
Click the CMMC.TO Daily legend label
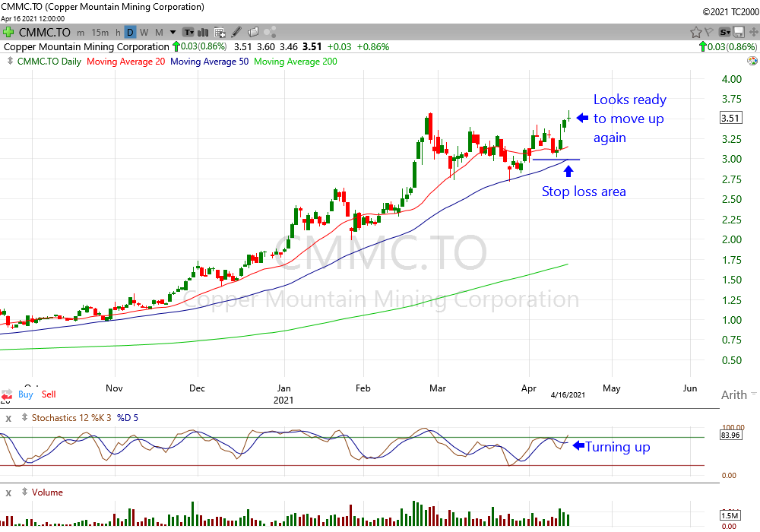pos(49,62)
